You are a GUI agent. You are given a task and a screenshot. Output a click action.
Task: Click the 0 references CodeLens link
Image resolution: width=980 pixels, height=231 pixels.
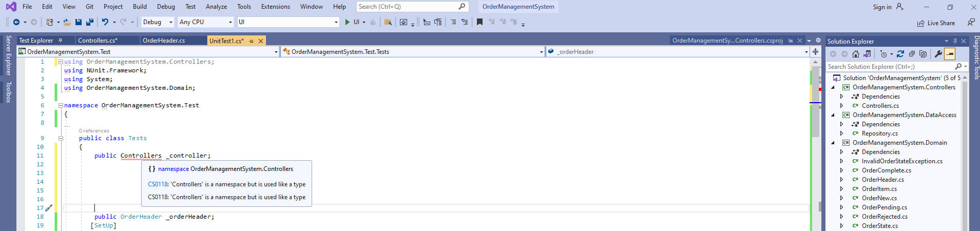[x=94, y=131]
